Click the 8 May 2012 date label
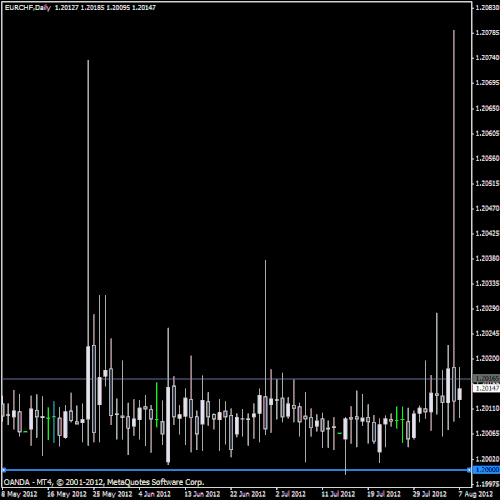Screen dimensions: 500x500 [x=19, y=494]
